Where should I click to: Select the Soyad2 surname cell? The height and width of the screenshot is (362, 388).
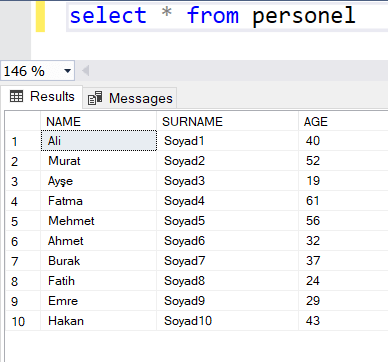click(x=227, y=161)
